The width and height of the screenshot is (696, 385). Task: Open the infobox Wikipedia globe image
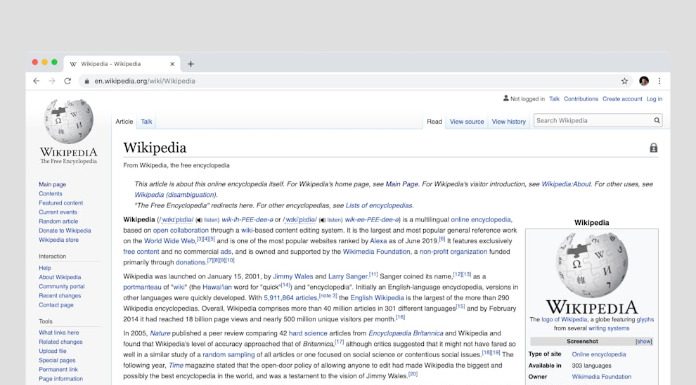click(592, 265)
